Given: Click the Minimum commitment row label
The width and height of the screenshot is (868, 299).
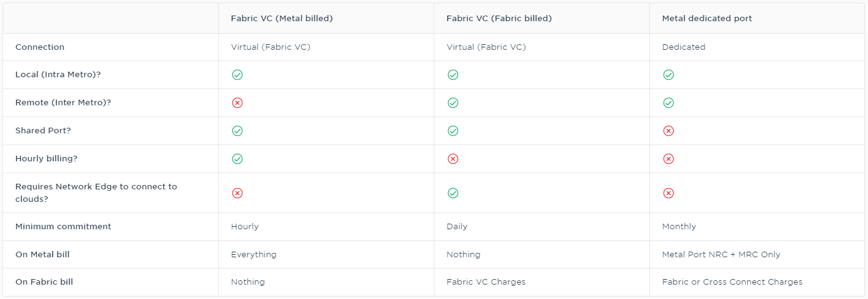Looking at the screenshot, I should pyautogui.click(x=63, y=227).
